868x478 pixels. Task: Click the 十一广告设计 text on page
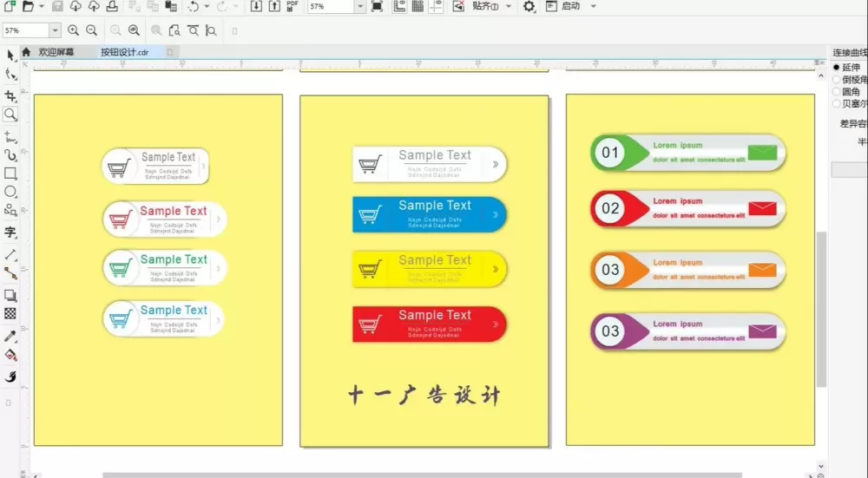click(x=424, y=395)
